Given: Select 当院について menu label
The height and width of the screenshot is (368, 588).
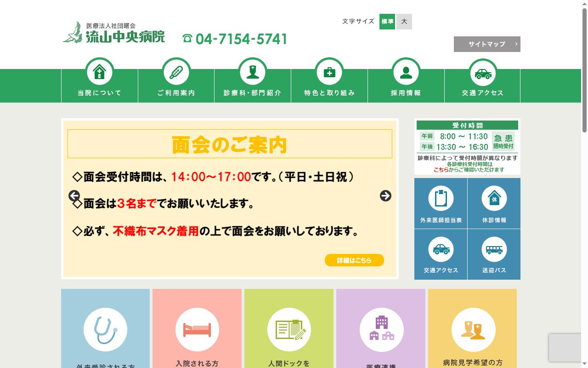Looking at the screenshot, I should [x=100, y=93].
